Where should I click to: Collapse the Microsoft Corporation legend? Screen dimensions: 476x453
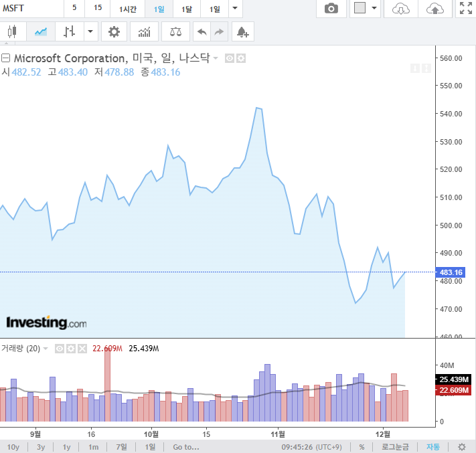5,58
